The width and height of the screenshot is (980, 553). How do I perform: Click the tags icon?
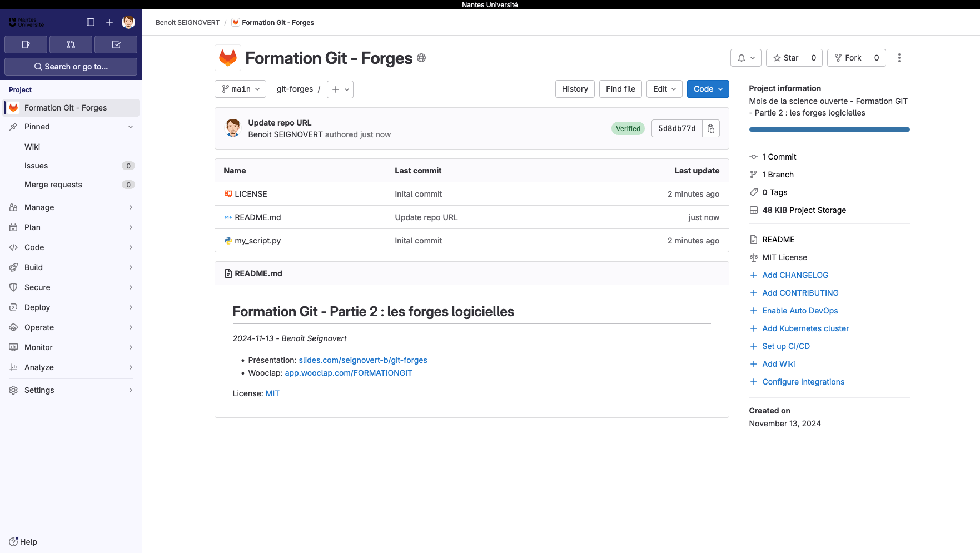coord(754,192)
